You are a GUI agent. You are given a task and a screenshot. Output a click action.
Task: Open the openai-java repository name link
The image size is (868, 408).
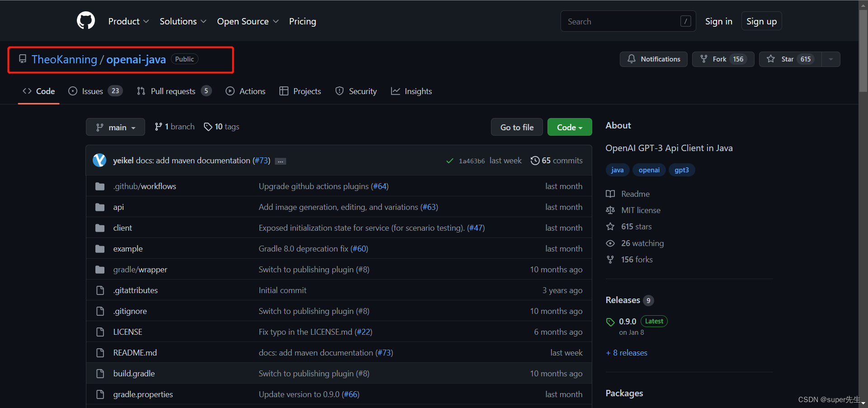pyautogui.click(x=136, y=59)
